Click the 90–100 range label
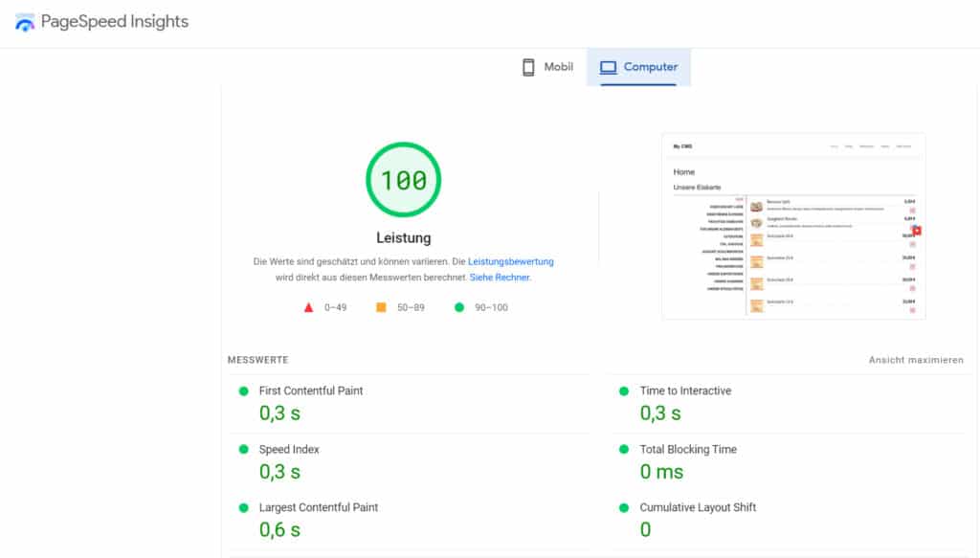Screen dimensions: 980x558 click(x=491, y=307)
